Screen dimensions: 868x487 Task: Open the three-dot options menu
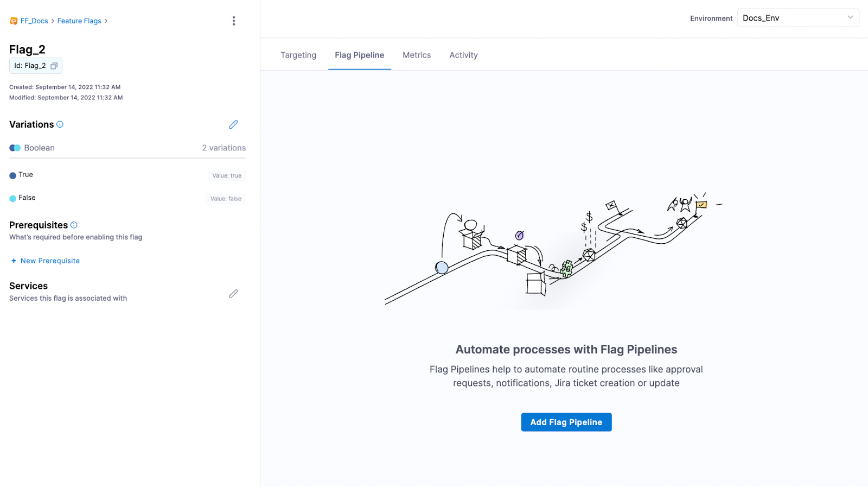[234, 21]
